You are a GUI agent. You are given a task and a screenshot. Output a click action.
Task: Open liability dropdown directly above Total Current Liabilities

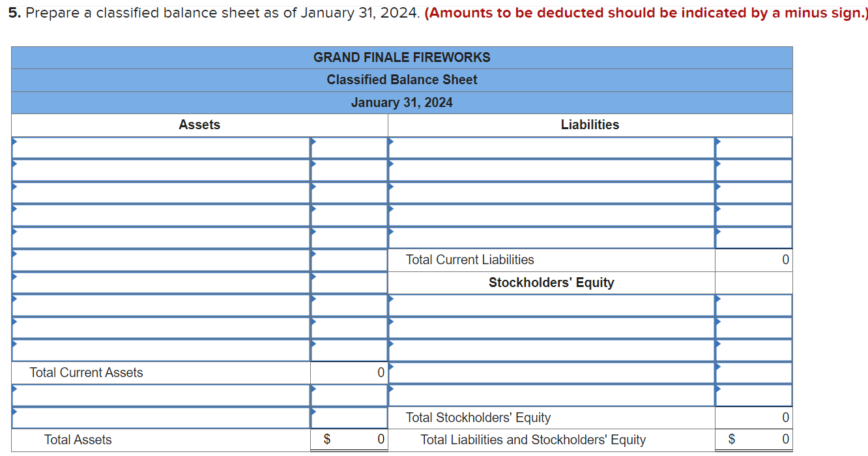pos(551,237)
